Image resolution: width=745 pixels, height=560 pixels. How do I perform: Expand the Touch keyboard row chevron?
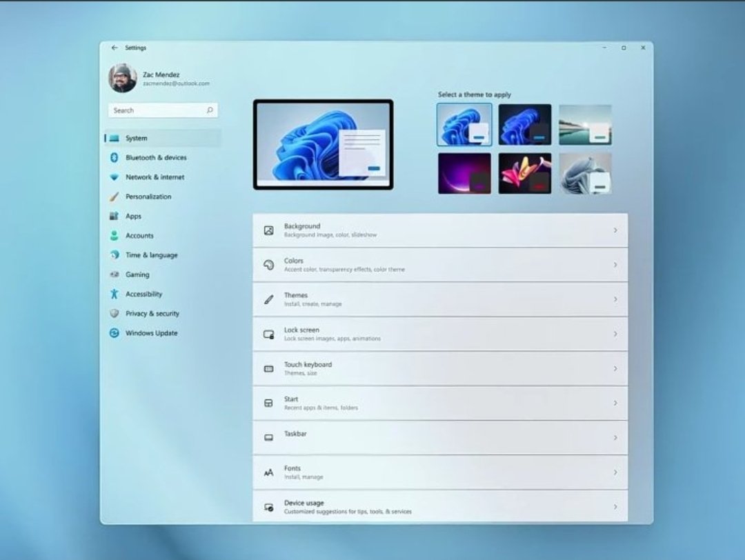615,369
